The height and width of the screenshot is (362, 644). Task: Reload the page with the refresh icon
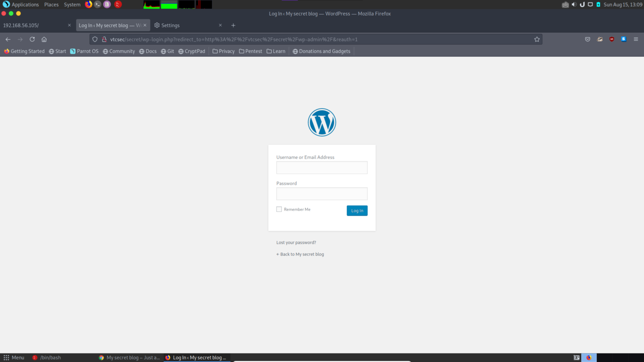[x=32, y=39]
